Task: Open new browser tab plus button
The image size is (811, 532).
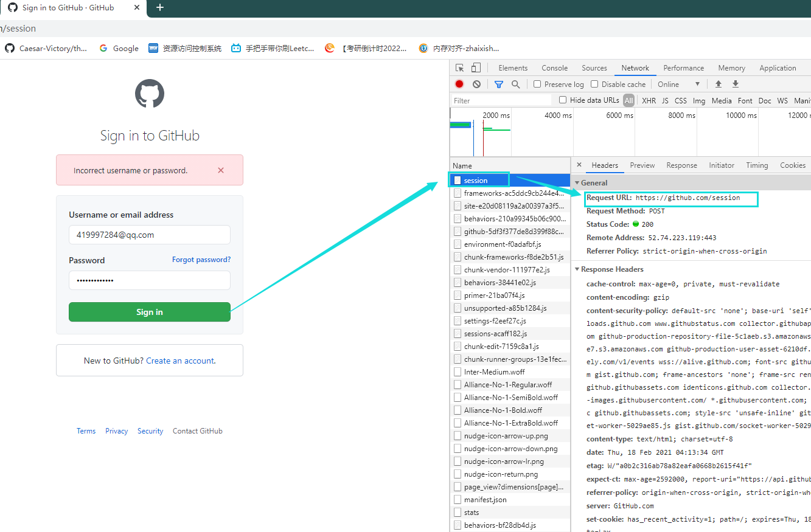Action: 160,8
